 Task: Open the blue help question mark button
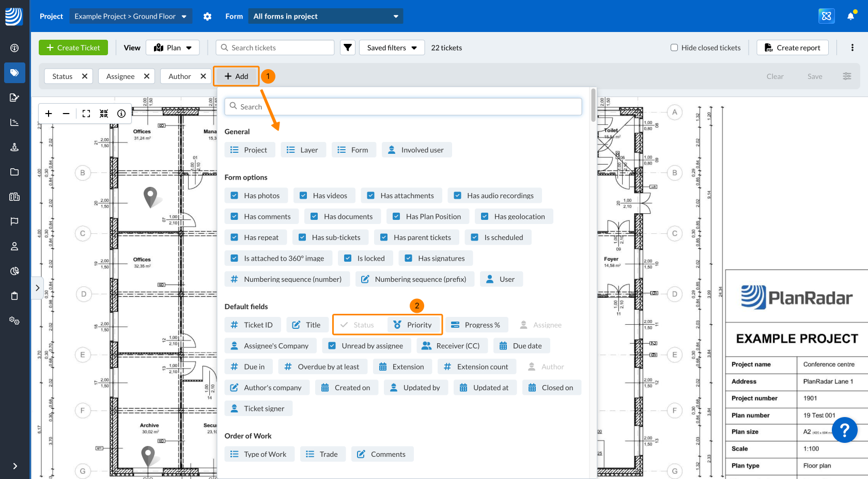tap(844, 429)
